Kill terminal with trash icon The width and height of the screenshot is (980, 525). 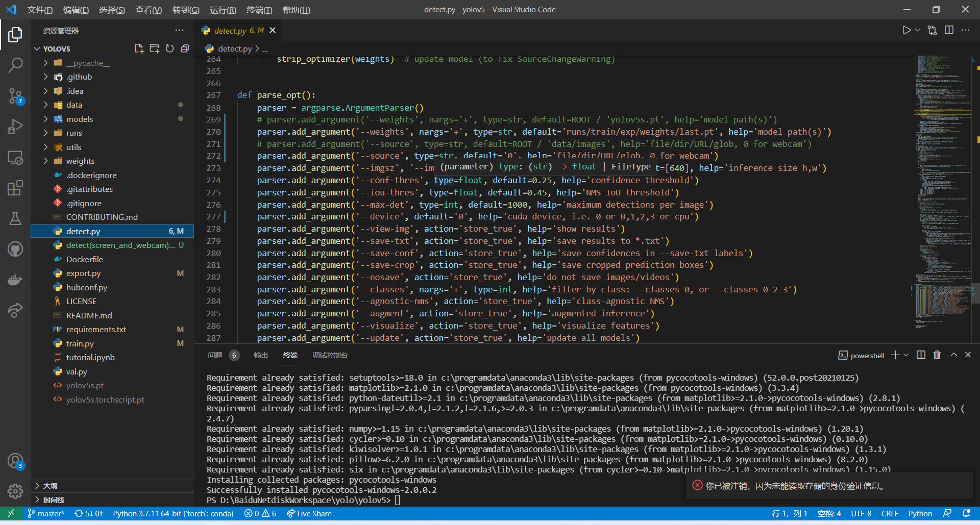click(x=937, y=355)
